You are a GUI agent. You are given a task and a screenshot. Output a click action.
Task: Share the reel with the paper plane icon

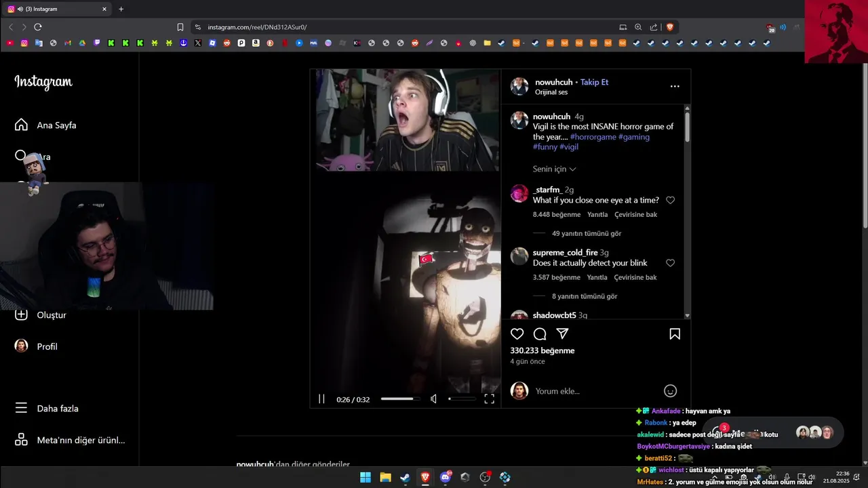click(562, 334)
